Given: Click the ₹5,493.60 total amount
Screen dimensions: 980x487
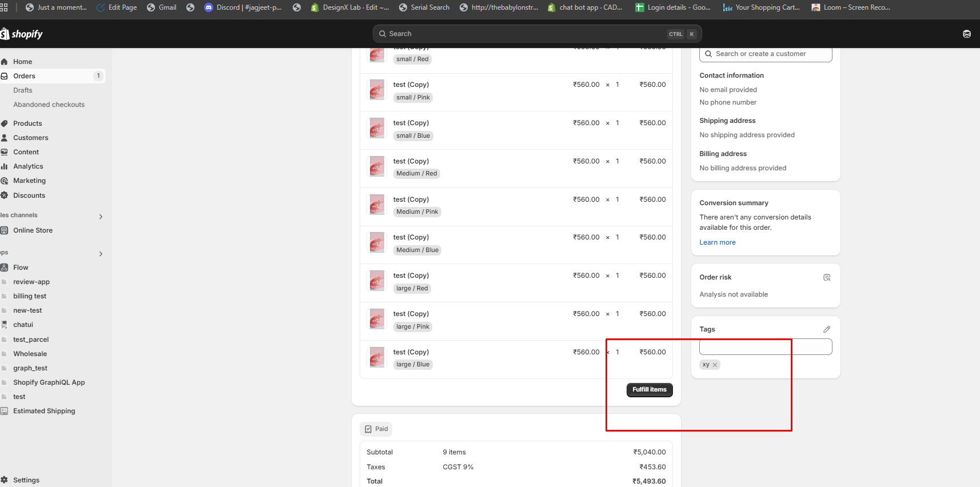Looking at the screenshot, I should pos(649,481).
